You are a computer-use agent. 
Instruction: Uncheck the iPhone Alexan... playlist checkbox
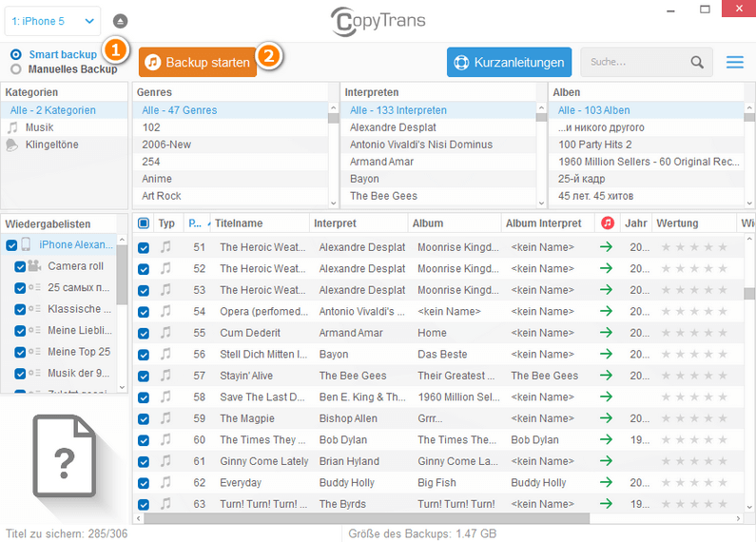[11, 245]
